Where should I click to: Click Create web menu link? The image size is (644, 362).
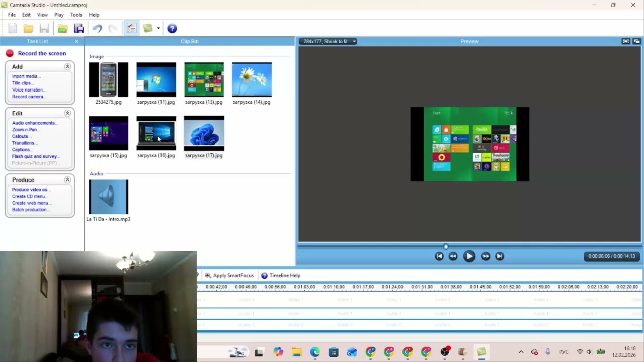(31, 203)
